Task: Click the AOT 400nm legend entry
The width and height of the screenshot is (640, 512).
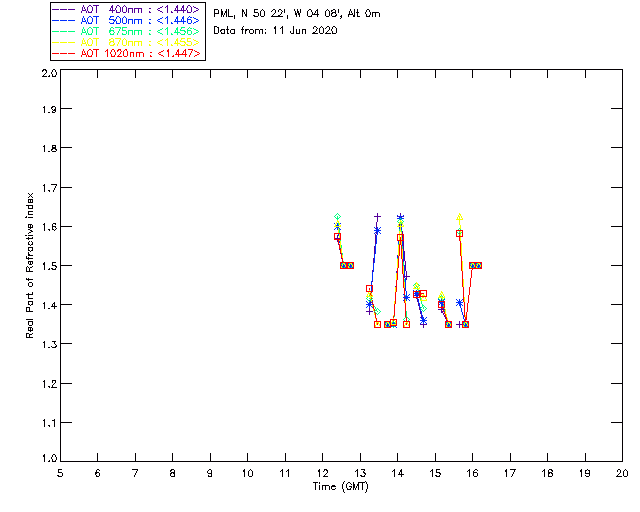Action: click(x=127, y=9)
